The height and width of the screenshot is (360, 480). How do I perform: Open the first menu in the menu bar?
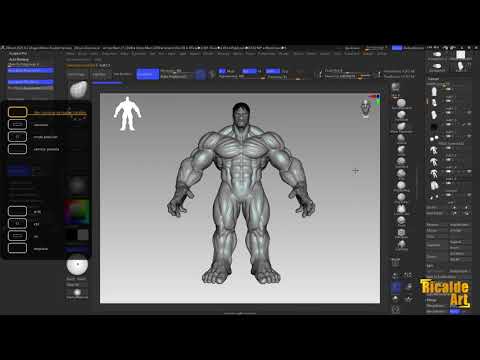click(x=70, y=53)
